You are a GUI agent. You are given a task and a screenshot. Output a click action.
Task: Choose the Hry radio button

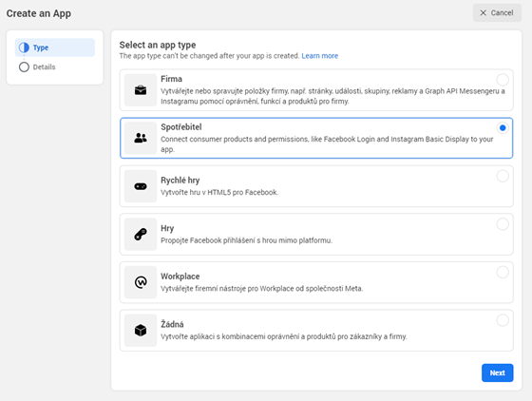coord(503,224)
